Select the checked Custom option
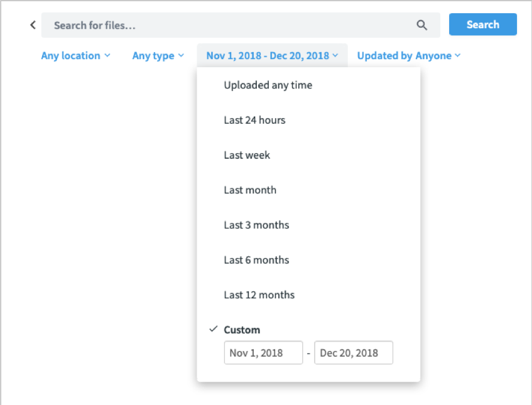The image size is (532, 405). (242, 330)
